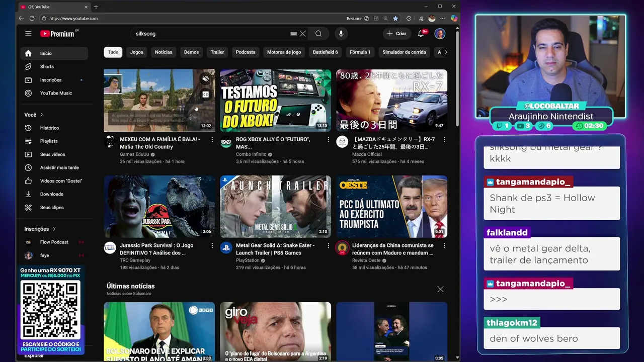Image resolution: width=644 pixels, height=362 pixels.
Task: Open faye channel subscription
Action: (x=54, y=255)
